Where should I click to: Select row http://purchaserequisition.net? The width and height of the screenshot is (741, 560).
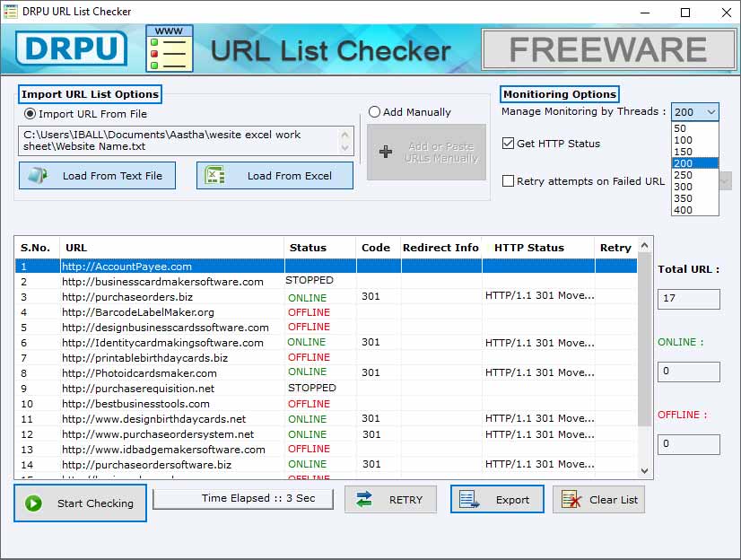click(x=326, y=389)
